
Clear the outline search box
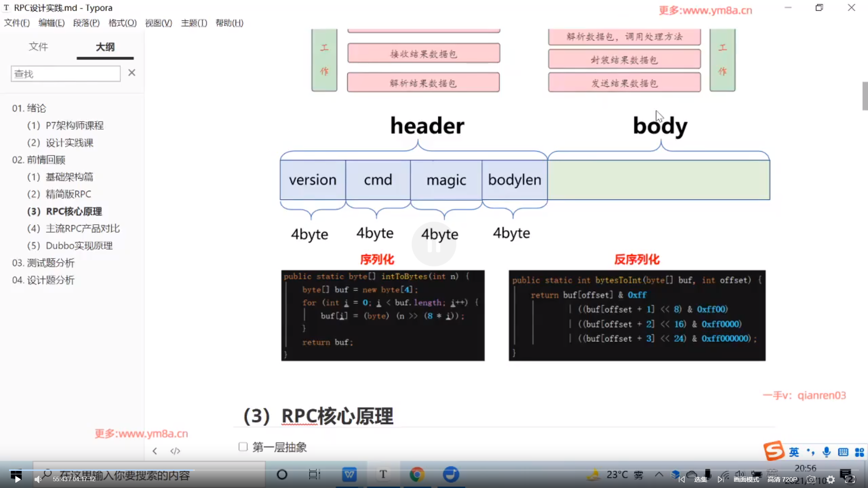(x=132, y=73)
